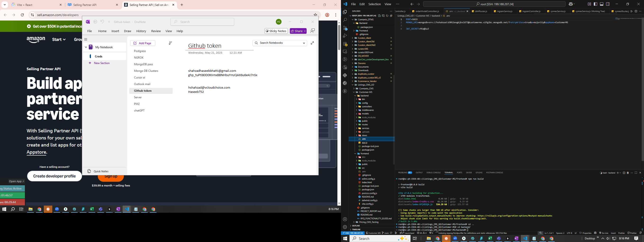
Task: Click OneNote undo icon in title bar
Action: point(102,22)
